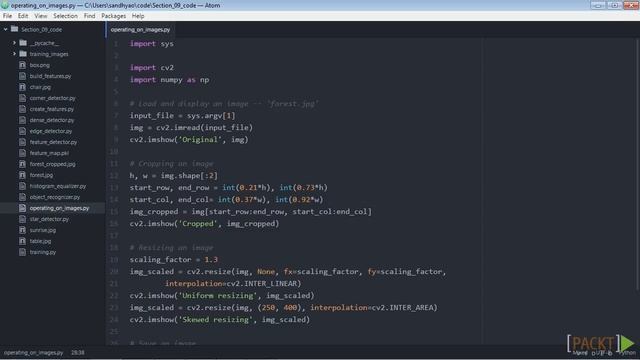Image resolution: width=640 pixels, height=360 pixels.
Task: Open build_features.py from the tree
Action: pyautogui.click(x=50, y=76)
